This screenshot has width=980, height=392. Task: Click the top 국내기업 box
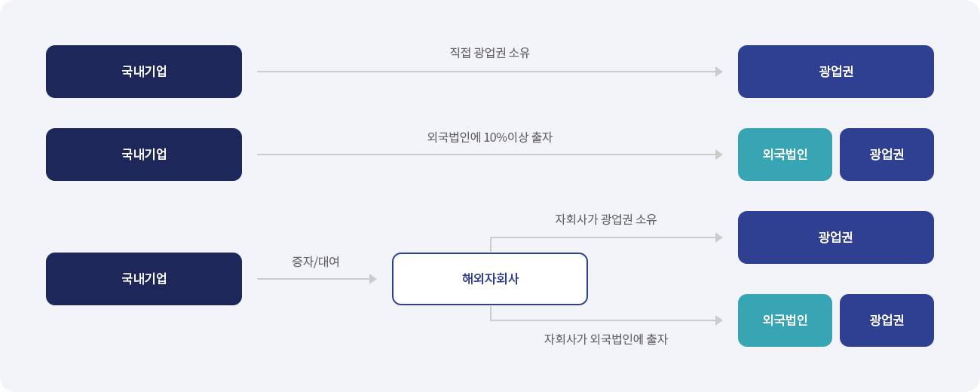pos(144,72)
